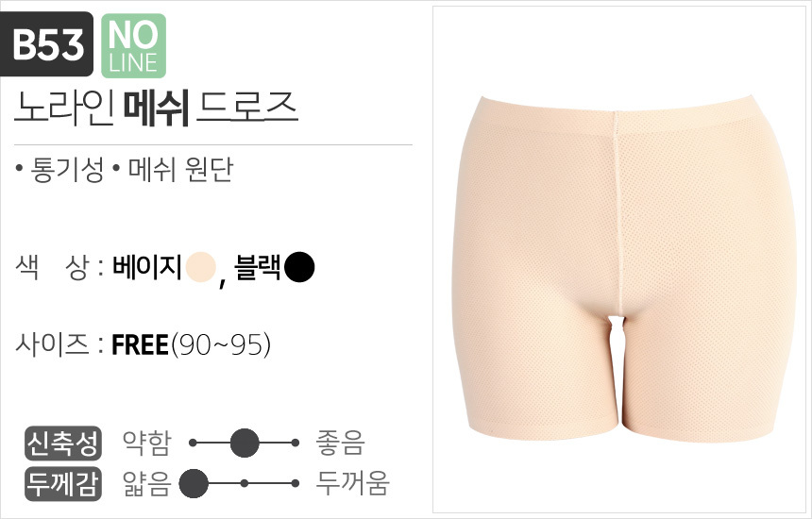This screenshot has height=519, width=812.
Task: Click the 좋음 label beside elasticity slider
Action: [340, 444]
